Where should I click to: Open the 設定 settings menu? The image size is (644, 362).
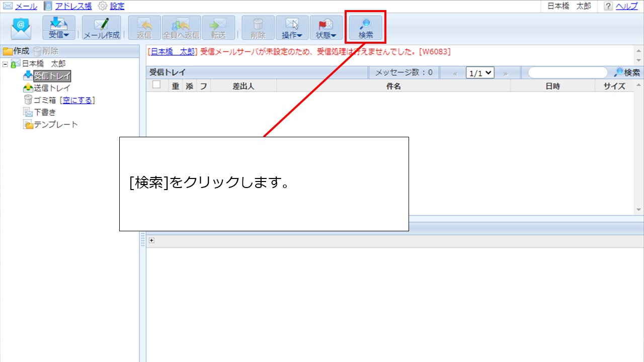click(117, 6)
